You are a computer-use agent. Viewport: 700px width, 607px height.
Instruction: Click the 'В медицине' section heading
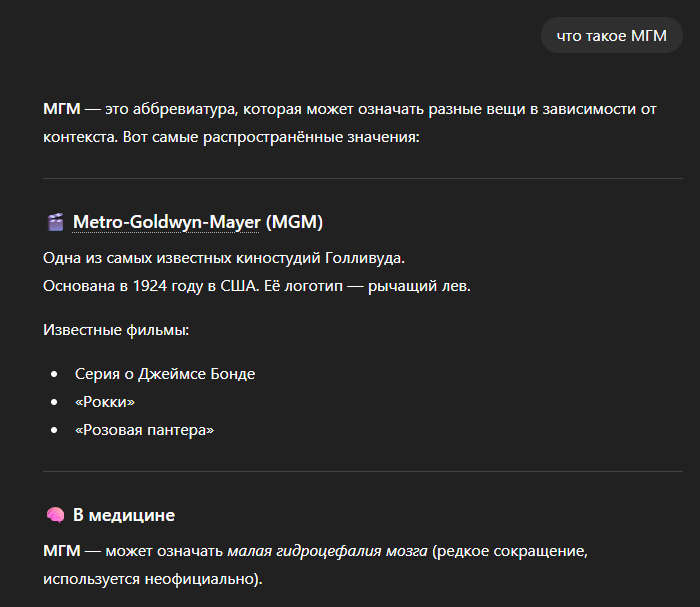pos(124,515)
